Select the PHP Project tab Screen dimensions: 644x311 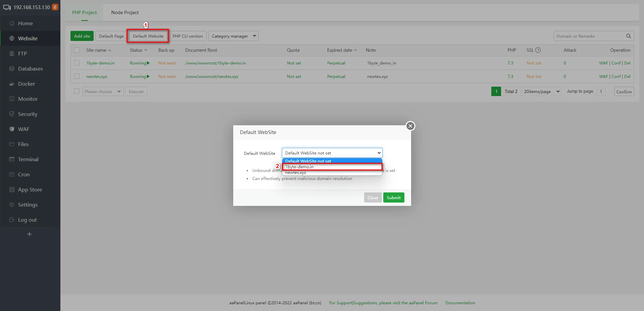coord(84,12)
